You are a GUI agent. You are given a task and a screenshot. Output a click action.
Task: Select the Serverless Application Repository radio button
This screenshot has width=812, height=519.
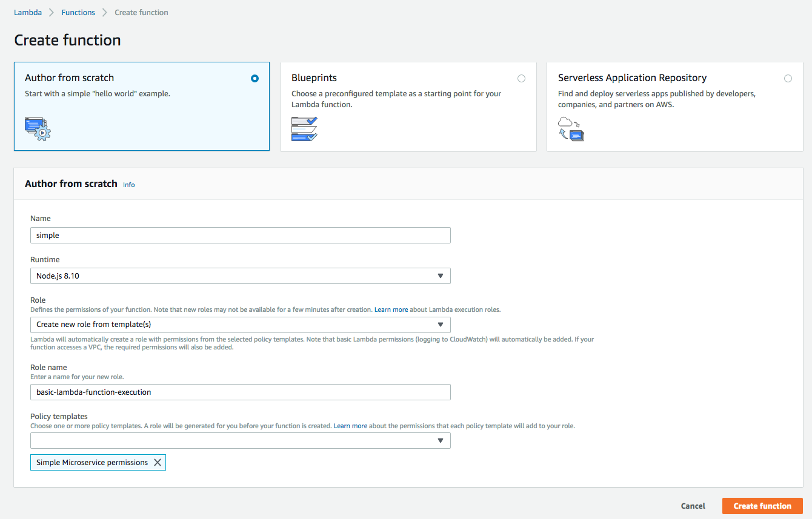tap(788, 79)
